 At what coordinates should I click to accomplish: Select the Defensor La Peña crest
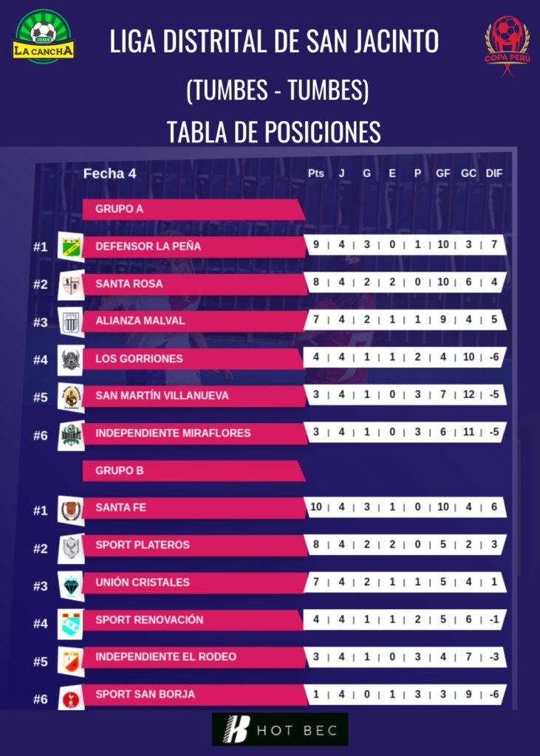[71, 246]
